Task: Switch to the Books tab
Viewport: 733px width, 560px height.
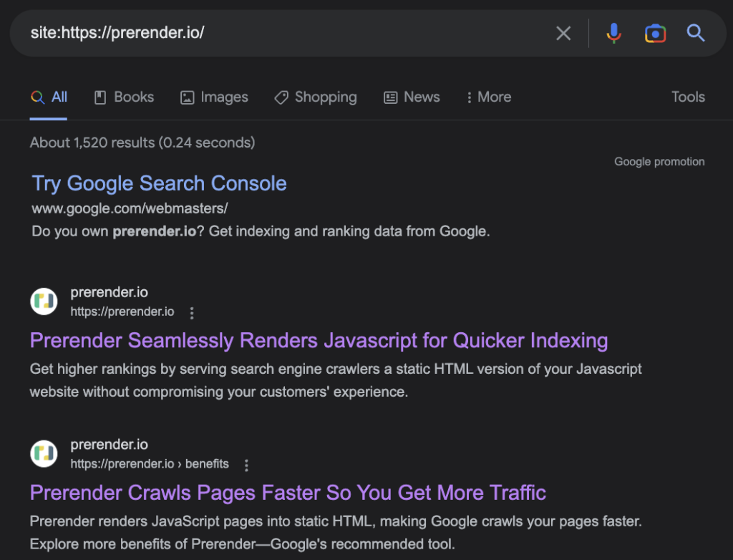Action: pyautogui.click(x=124, y=97)
